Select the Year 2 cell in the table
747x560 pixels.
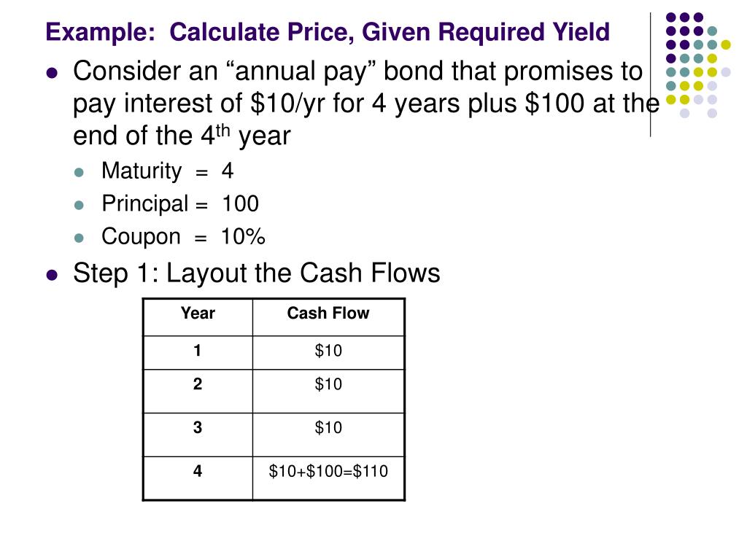[198, 384]
